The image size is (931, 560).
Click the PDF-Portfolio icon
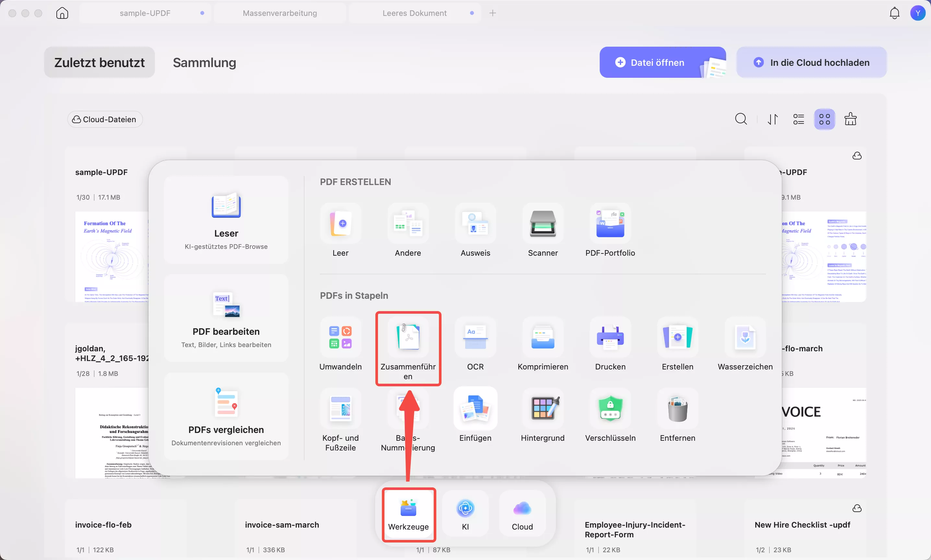pos(610,224)
